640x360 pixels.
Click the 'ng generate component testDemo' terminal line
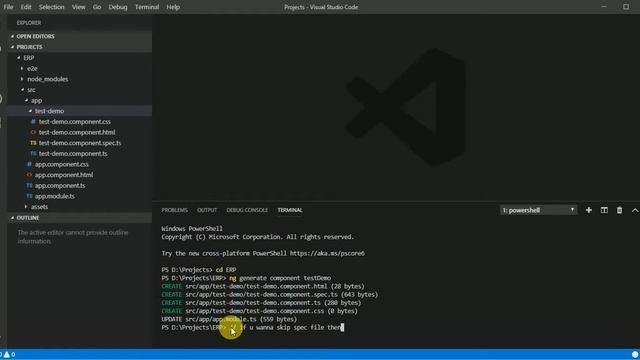pyautogui.click(x=246, y=278)
